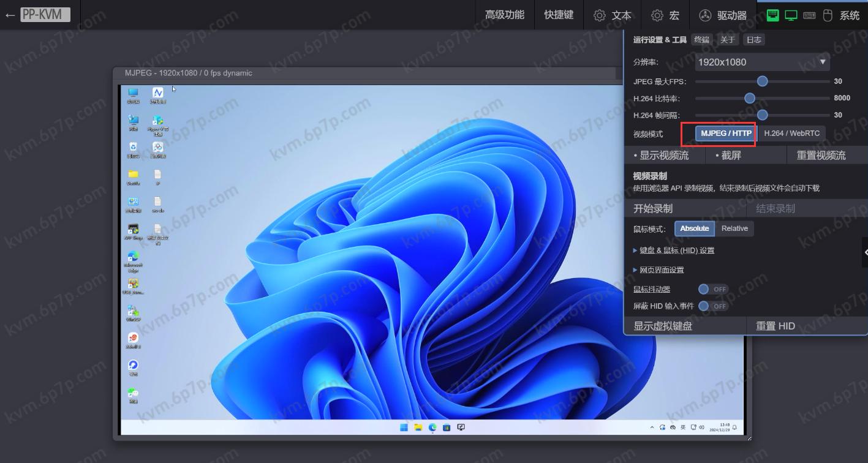Open the 高级功能 menu
Viewport: 868px width, 463px height.
pyautogui.click(x=504, y=15)
